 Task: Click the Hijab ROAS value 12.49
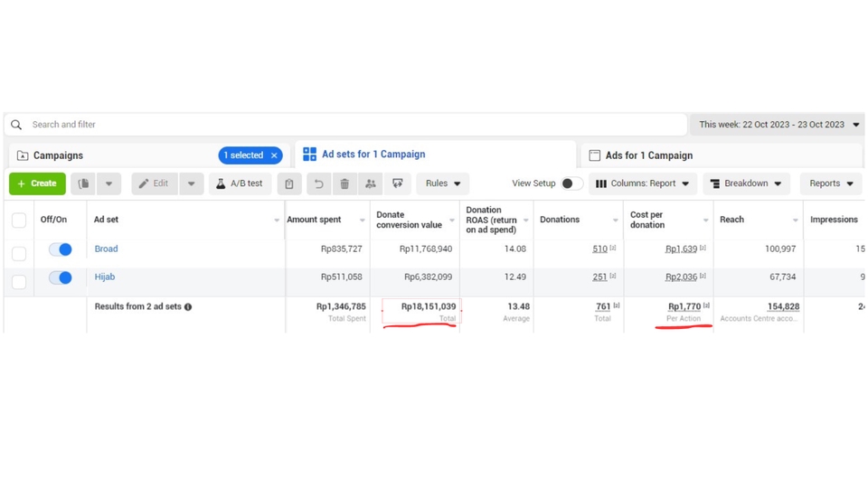[514, 277]
